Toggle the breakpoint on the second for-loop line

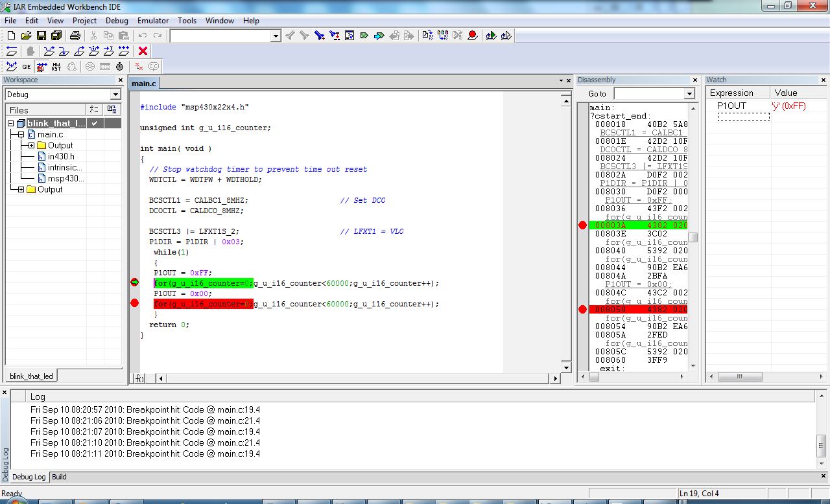[x=135, y=303]
